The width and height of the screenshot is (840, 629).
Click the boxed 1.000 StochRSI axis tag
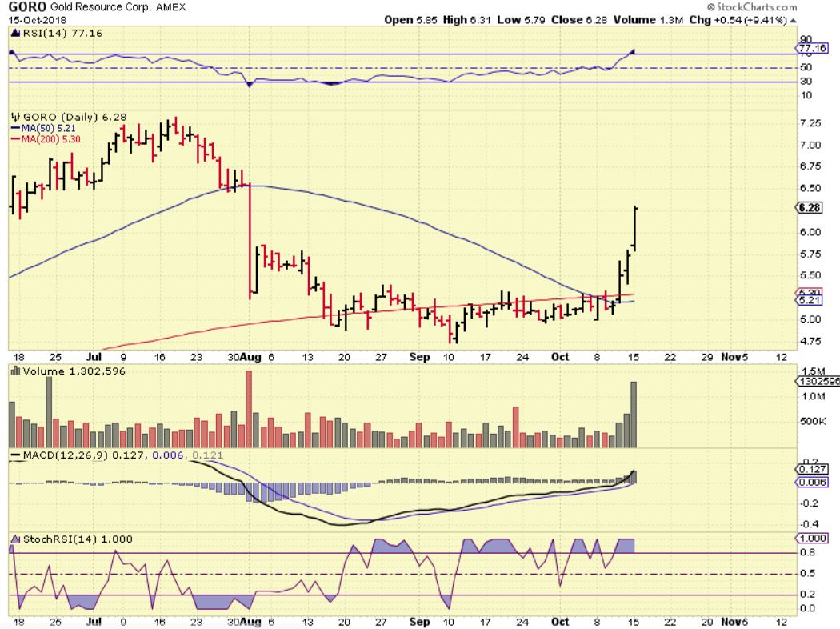(x=812, y=538)
